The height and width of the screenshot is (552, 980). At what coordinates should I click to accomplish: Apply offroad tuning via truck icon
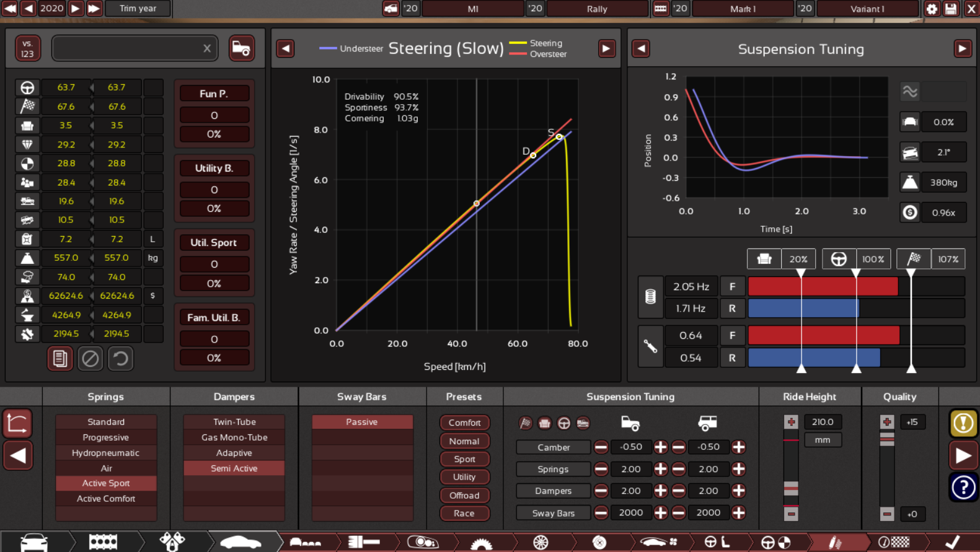(583, 423)
